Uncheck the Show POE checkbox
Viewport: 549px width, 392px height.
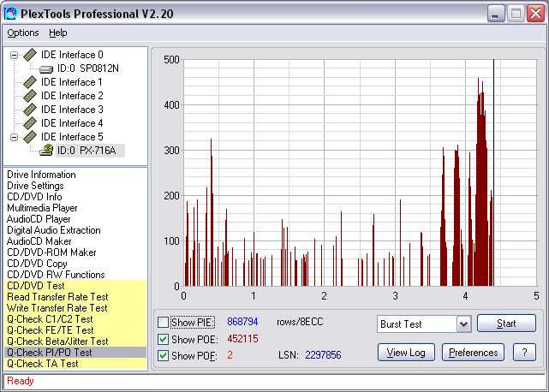164,339
